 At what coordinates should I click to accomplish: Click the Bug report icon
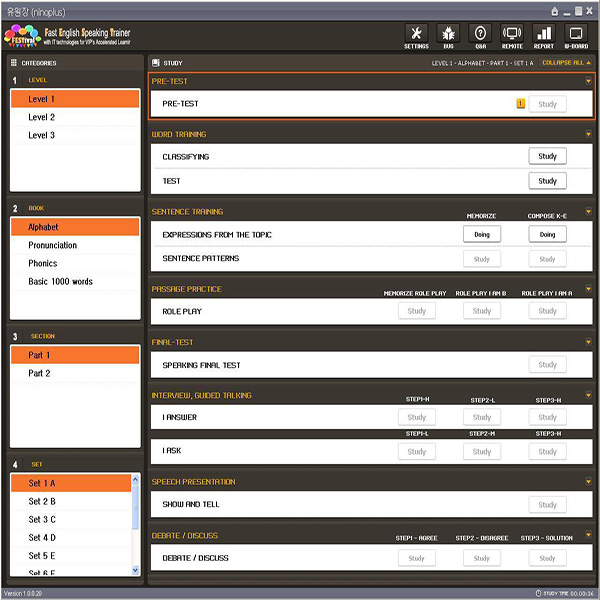click(x=448, y=37)
